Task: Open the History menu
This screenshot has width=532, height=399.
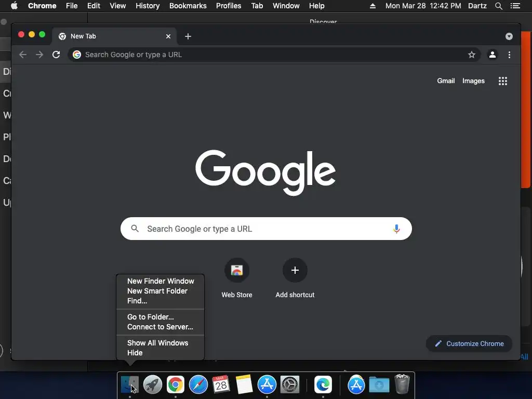Action: [x=148, y=6]
